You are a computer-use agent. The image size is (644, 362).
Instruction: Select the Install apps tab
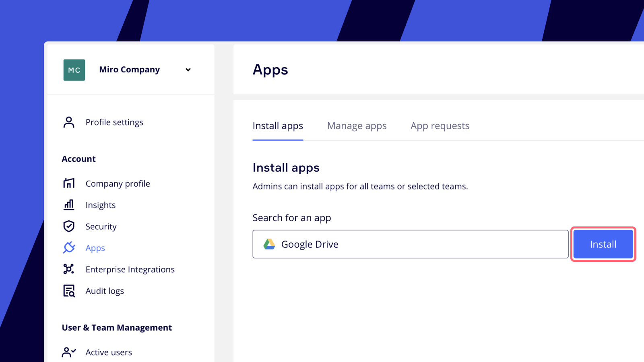click(x=278, y=126)
